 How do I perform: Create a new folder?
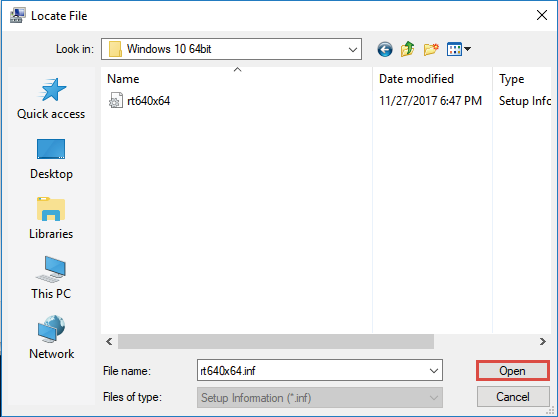point(431,49)
